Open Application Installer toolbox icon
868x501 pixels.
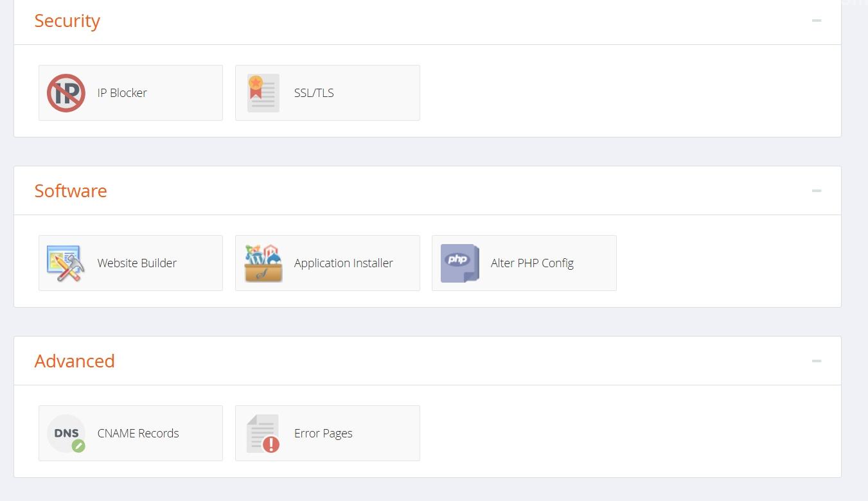(x=263, y=263)
